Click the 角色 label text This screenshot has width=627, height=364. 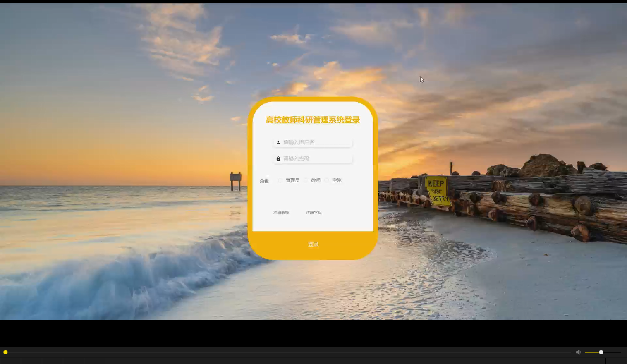[x=264, y=181]
